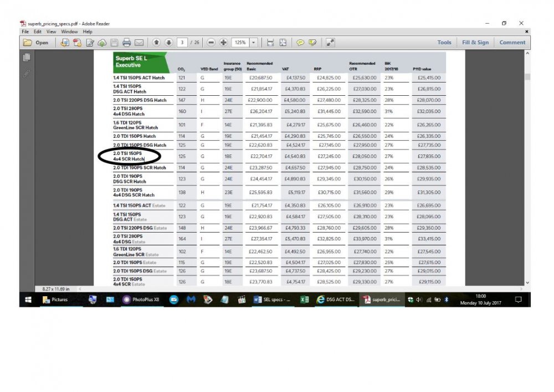Switch to DSG ACT Internet Explorer window
The width and height of the screenshot is (554, 392).
pos(336,300)
